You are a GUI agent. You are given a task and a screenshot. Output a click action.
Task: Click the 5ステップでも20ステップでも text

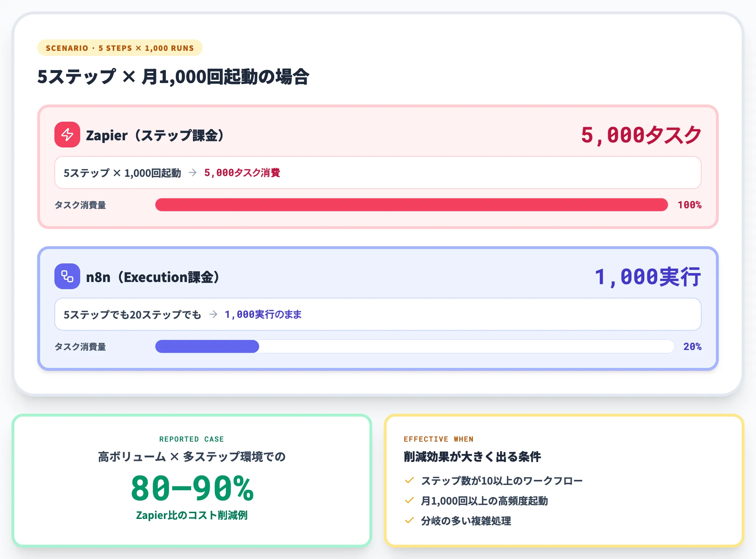click(132, 315)
